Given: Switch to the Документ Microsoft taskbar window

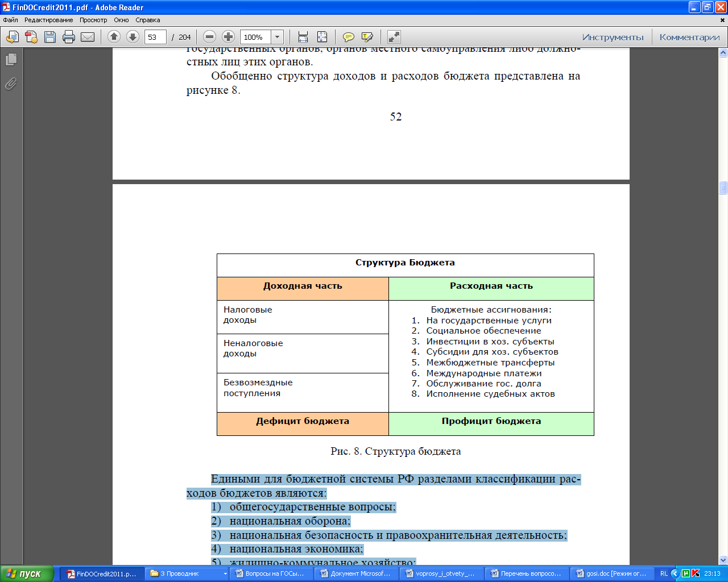Looking at the screenshot, I should [357, 573].
